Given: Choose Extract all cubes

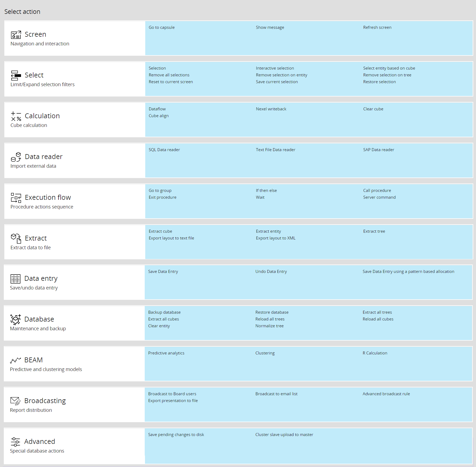Looking at the screenshot, I should (x=163, y=319).
